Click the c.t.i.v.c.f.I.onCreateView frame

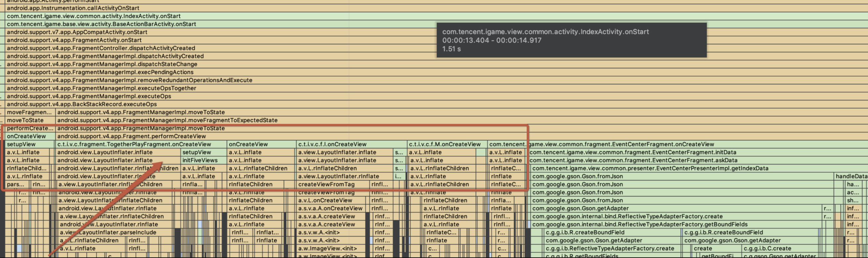coord(352,145)
